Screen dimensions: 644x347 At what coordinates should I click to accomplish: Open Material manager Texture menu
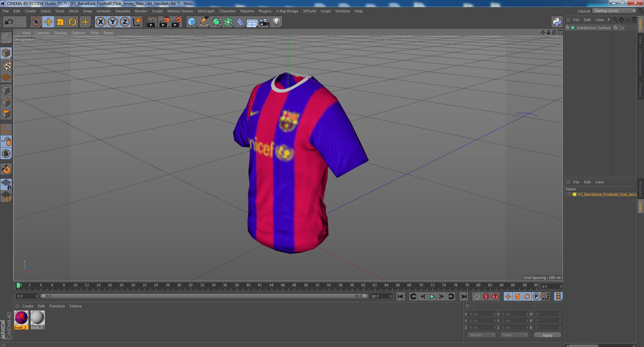[76, 306]
